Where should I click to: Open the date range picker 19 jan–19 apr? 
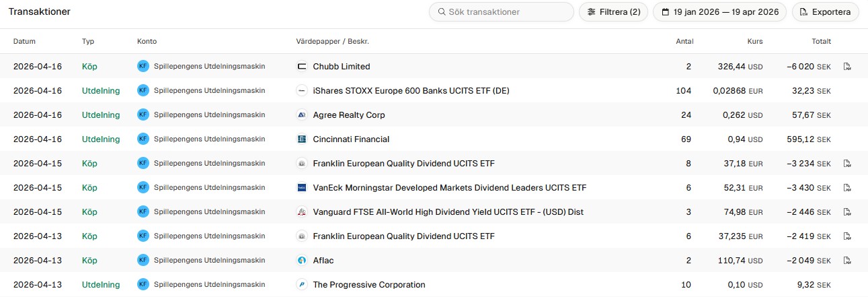[x=719, y=12]
